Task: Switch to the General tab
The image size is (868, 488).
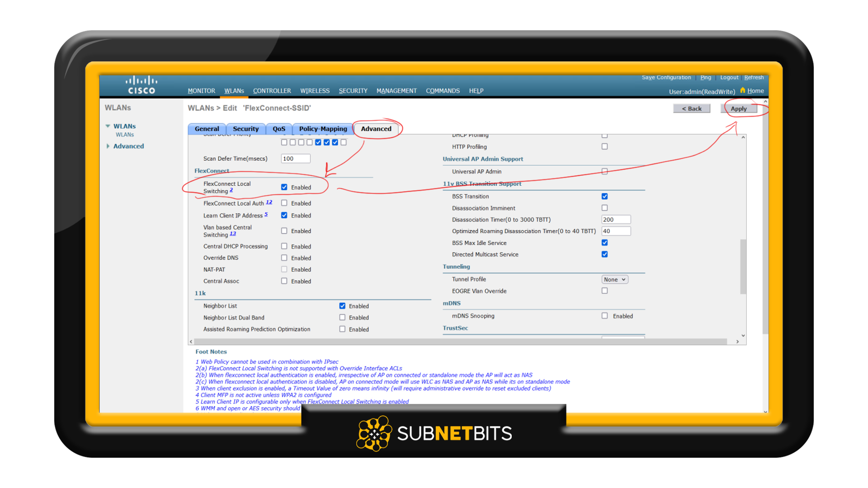Action: [x=207, y=129]
